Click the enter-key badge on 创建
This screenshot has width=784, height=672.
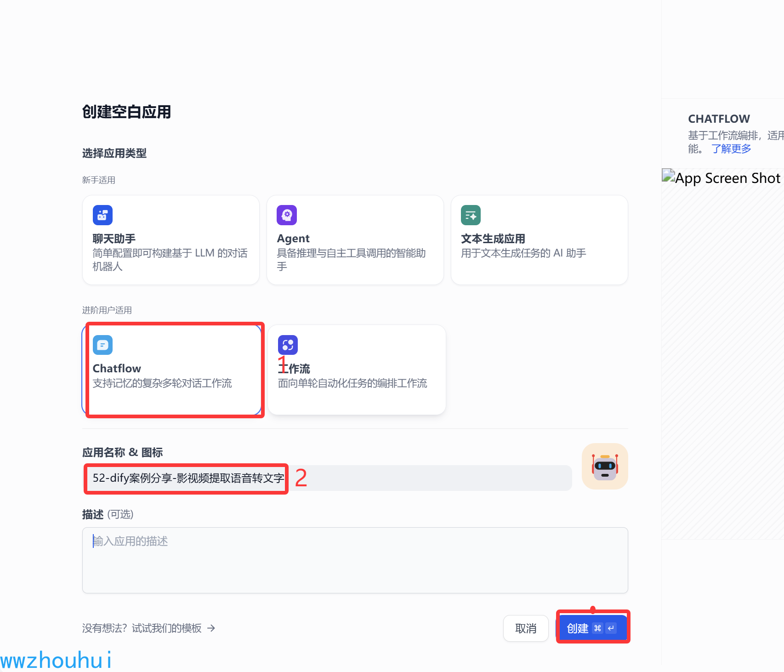611,628
